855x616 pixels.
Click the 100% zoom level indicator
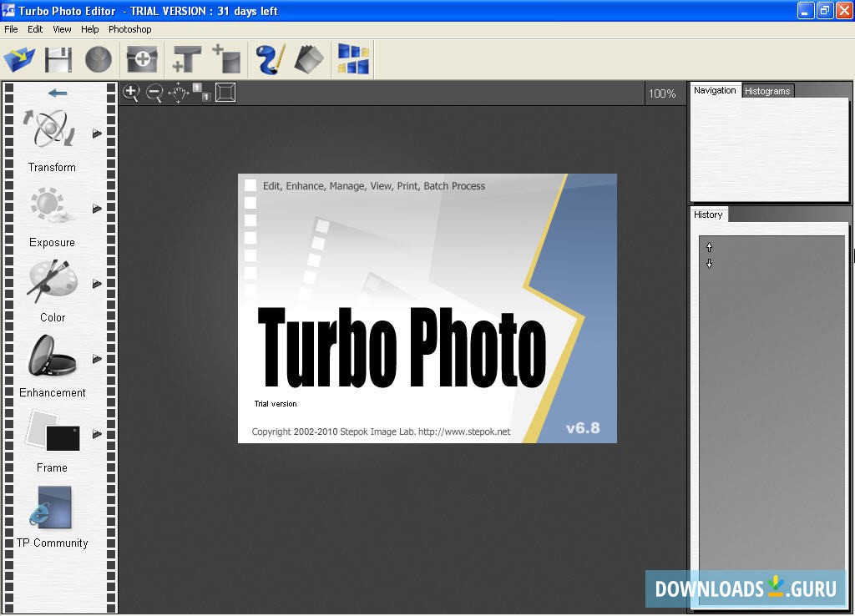(662, 93)
